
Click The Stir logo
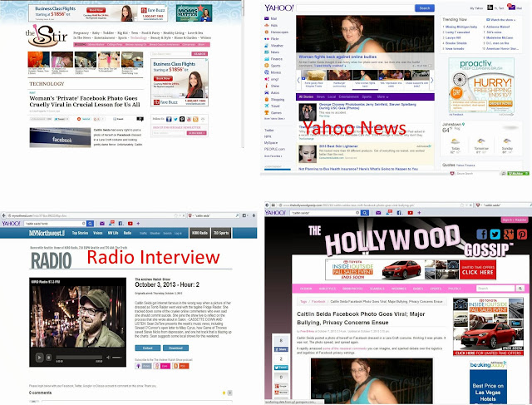coord(47,35)
